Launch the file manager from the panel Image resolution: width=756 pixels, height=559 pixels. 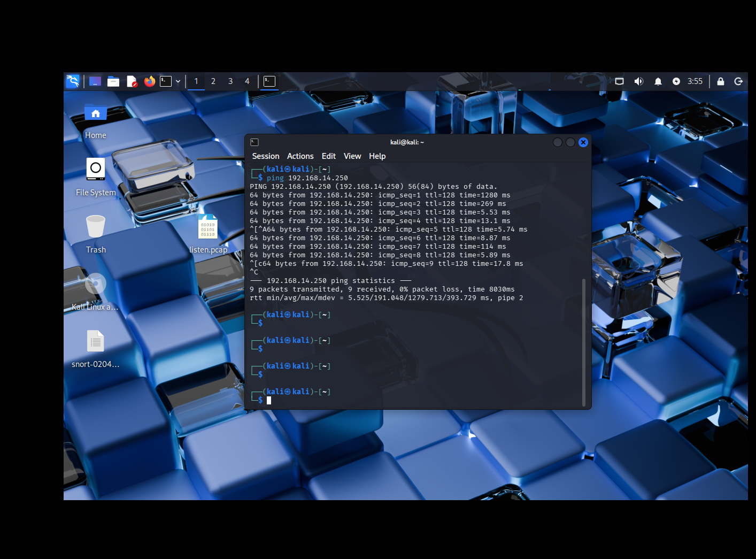click(113, 81)
